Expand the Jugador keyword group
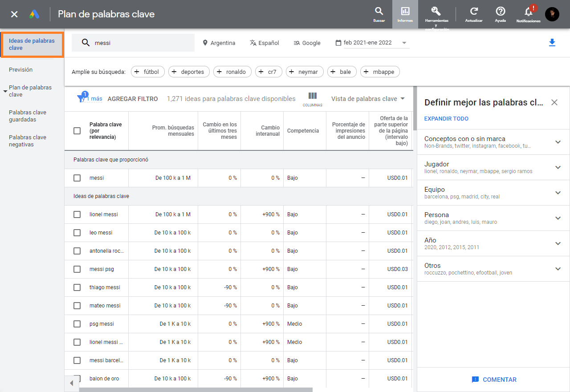The height and width of the screenshot is (392, 570). (558, 167)
